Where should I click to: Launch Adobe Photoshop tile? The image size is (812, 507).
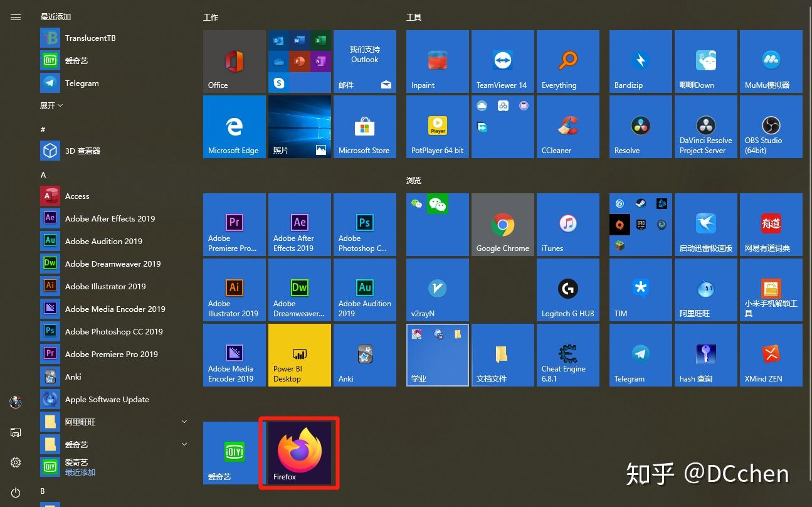click(365, 225)
